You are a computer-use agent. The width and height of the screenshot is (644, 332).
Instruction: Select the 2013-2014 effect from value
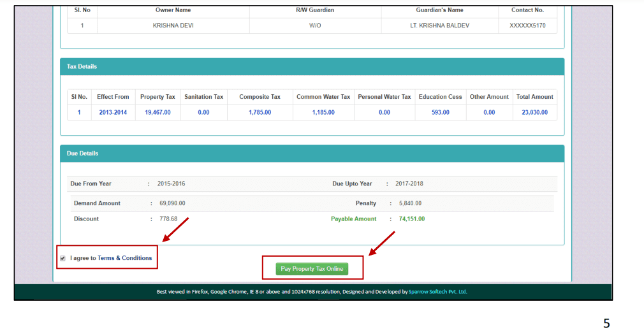113,112
